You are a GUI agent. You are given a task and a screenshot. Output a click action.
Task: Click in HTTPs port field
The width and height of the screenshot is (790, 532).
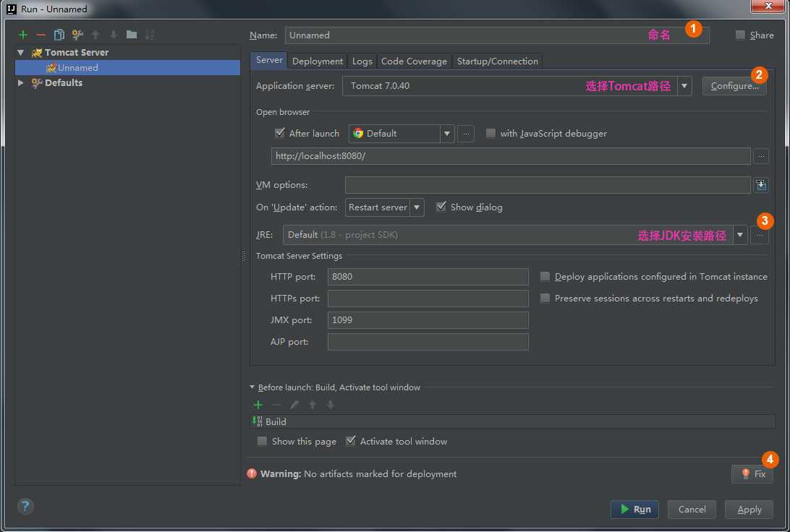[428, 299]
